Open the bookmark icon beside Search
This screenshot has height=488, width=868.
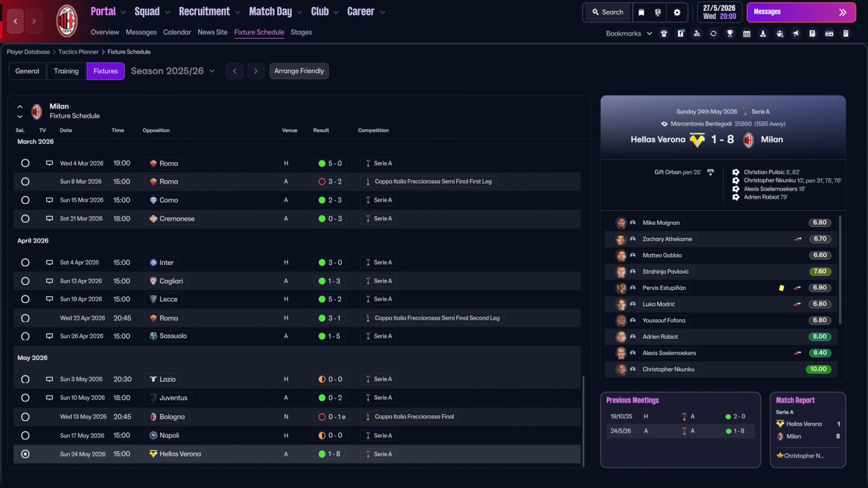tap(642, 12)
